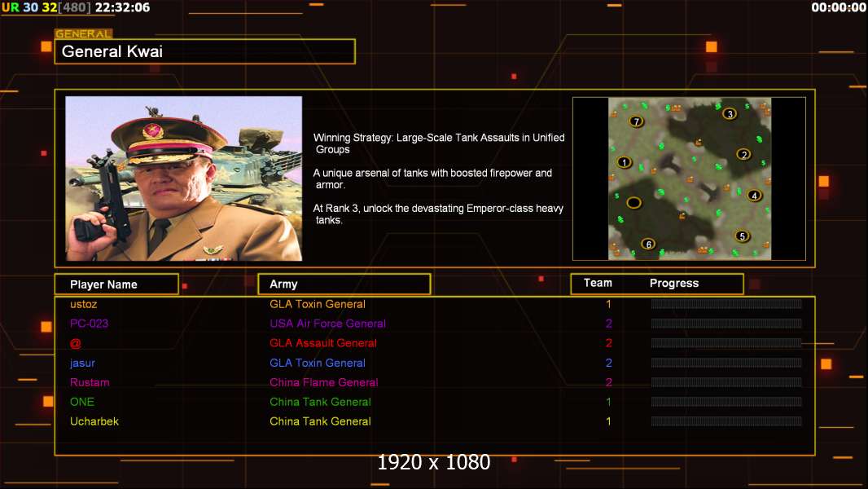The width and height of the screenshot is (868, 489).
Task: Click jasur's loading progress bar
Action: click(726, 363)
